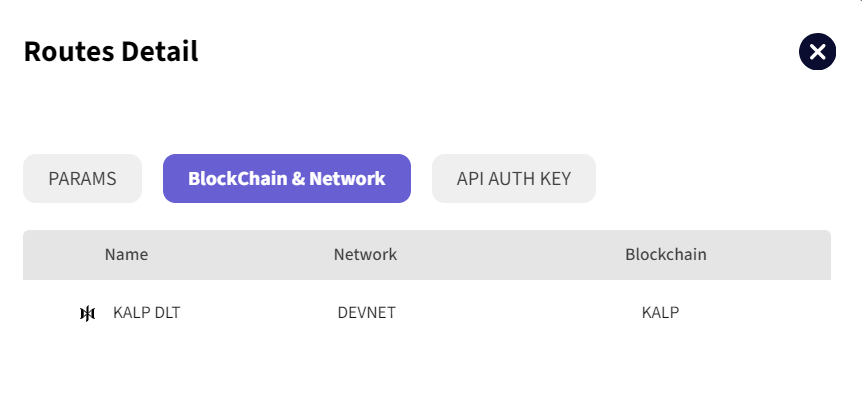Close the Routes Detail dialog
This screenshot has height=405, width=862.
[817, 52]
